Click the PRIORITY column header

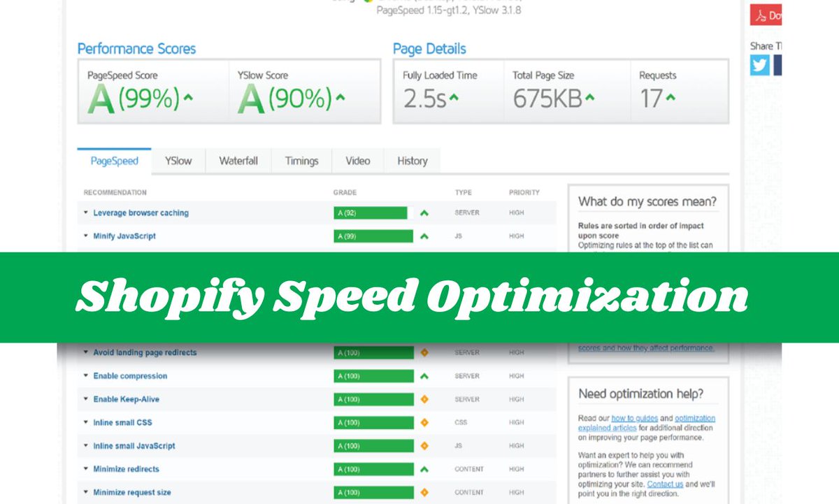[524, 192]
